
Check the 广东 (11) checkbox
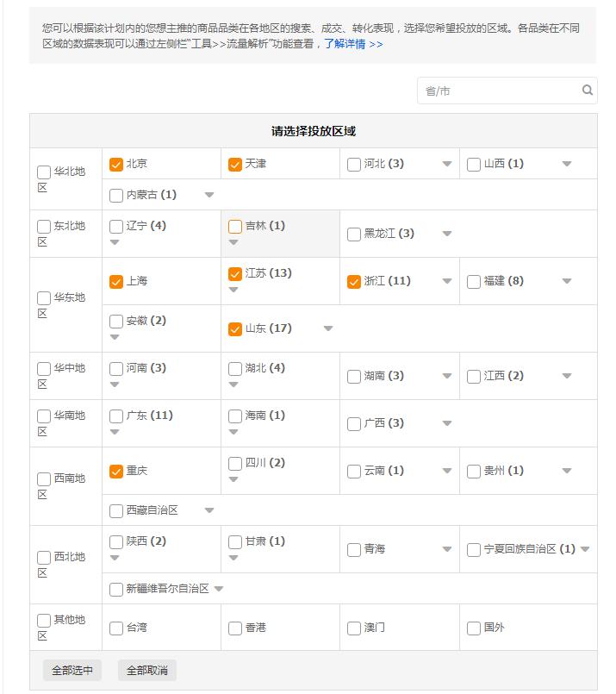tap(115, 416)
